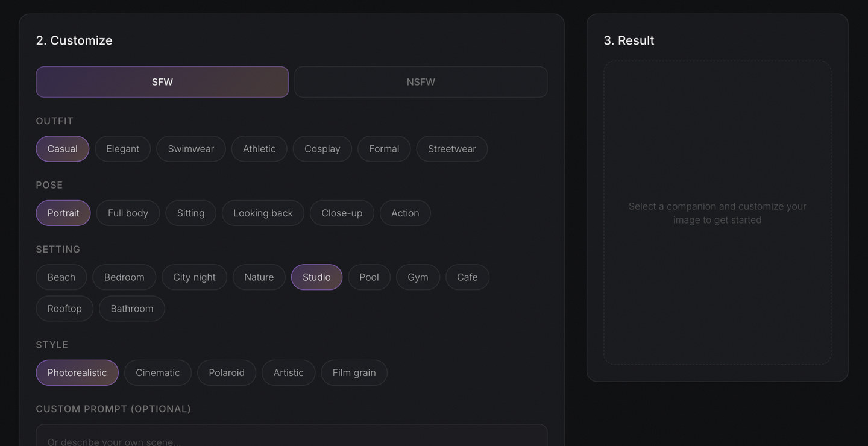
Task: Choose the Cinematic style option
Action: [158, 372]
